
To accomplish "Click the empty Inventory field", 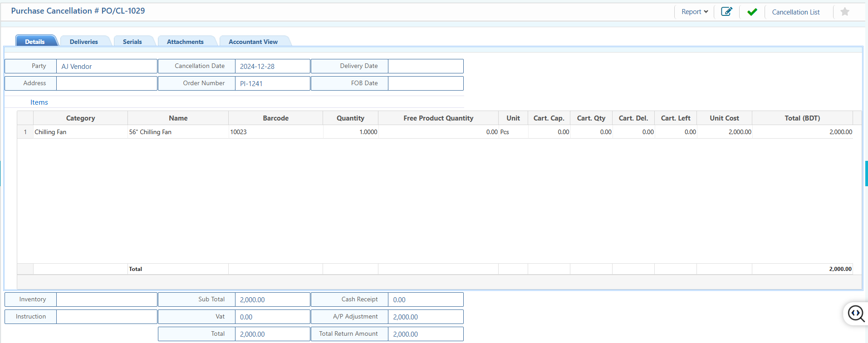I will [107, 300].
